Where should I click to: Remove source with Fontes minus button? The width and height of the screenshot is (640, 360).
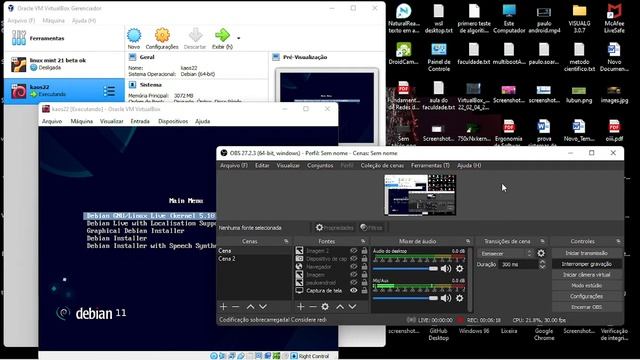coord(313,307)
